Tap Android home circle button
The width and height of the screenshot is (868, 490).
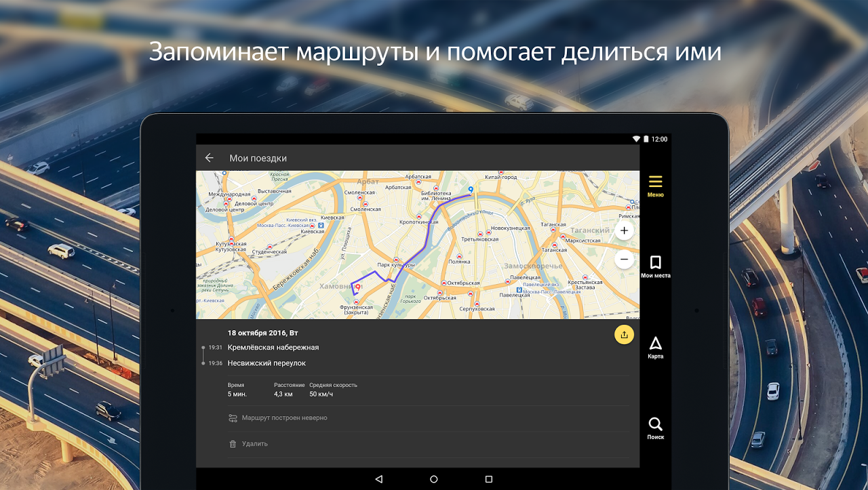434,479
